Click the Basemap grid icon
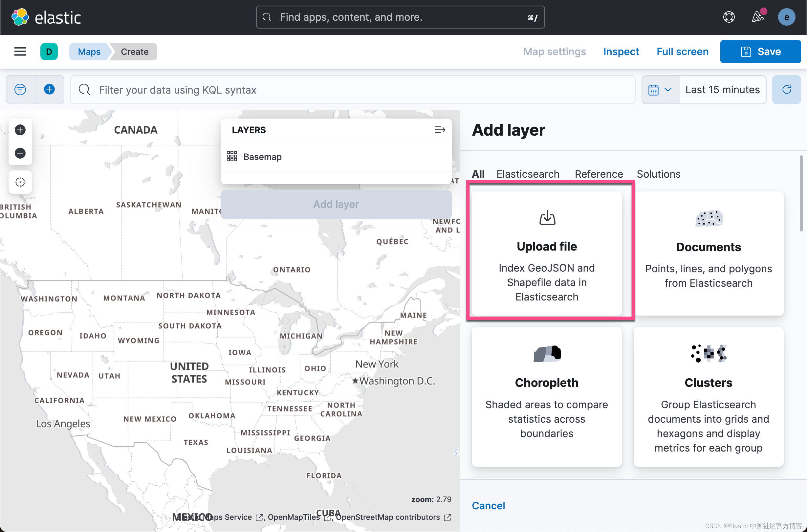Viewport: 807px width, 532px height. 232,156
